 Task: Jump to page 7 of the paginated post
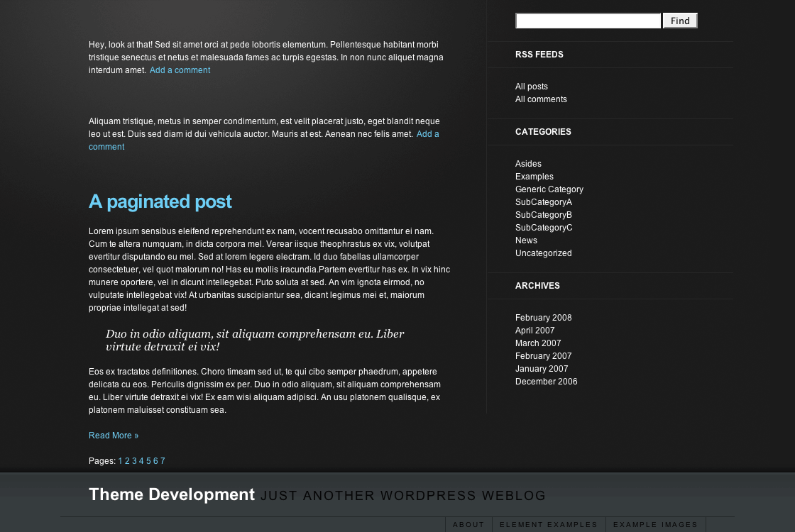coord(163,460)
